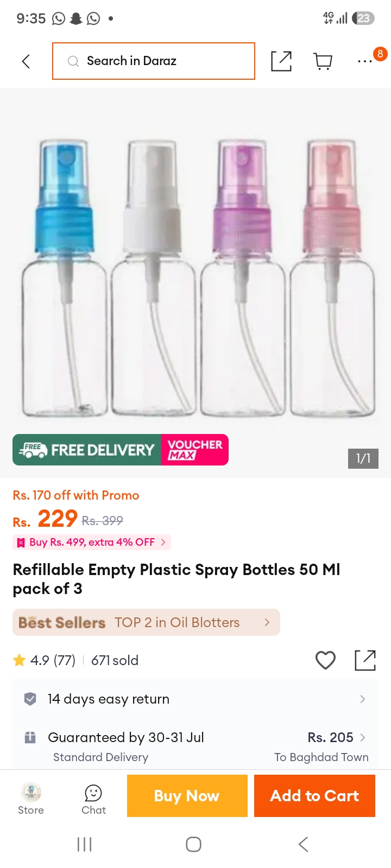Screen dimensions: 391x868
Task: Open Best Sellers TOP 2 in Oil Blotters
Action: [146, 622]
